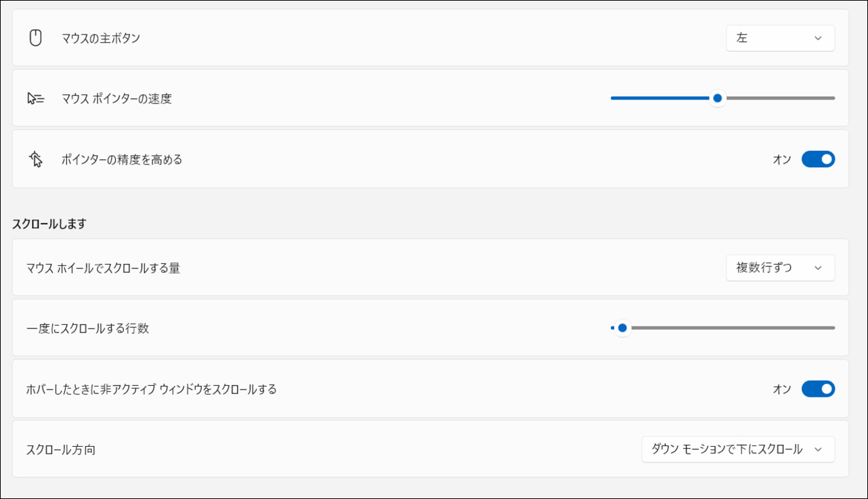The height and width of the screenshot is (499, 868).
Task: Click the マウスの主ボタン label text
Action: tap(101, 39)
